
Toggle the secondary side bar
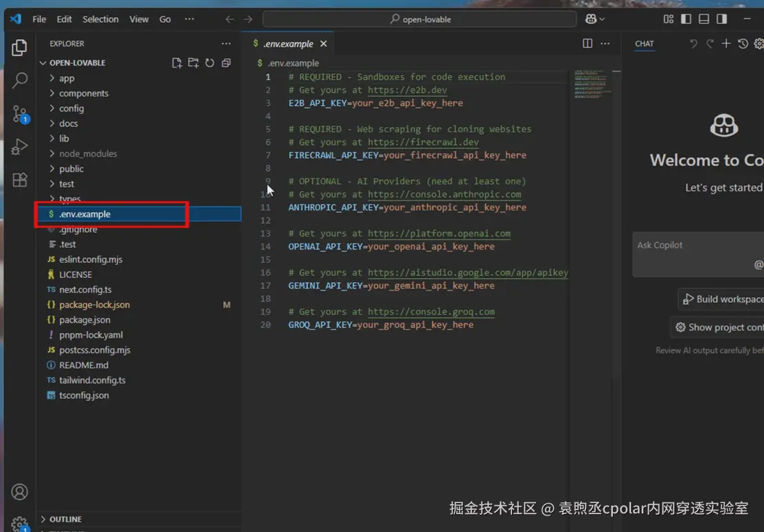(721, 19)
